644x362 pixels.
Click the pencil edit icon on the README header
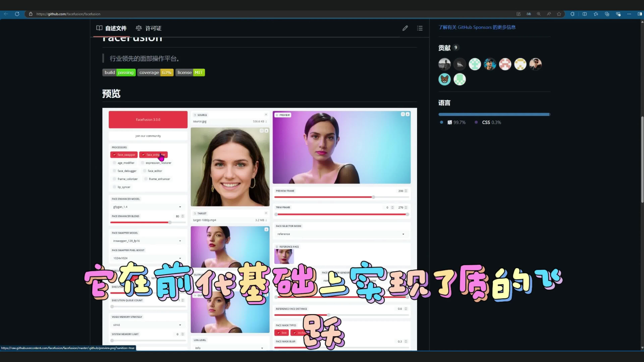405,28
